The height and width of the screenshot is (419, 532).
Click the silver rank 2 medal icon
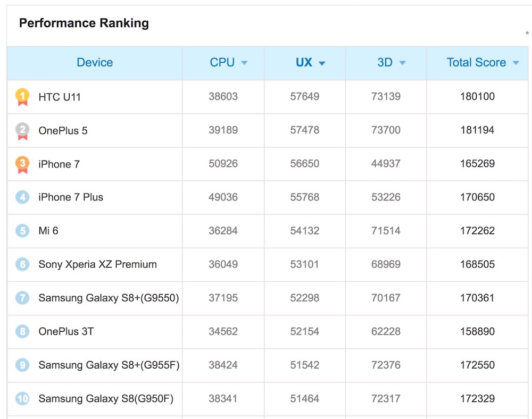[22, 130]
